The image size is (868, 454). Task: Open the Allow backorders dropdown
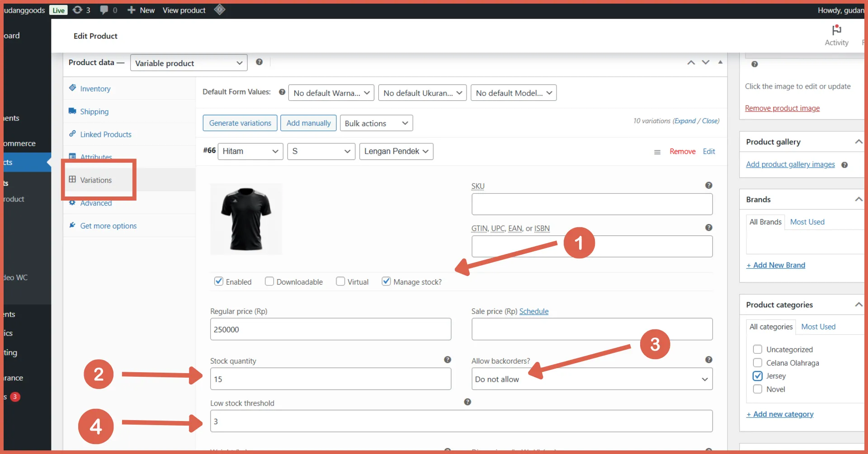pos(591,379)
